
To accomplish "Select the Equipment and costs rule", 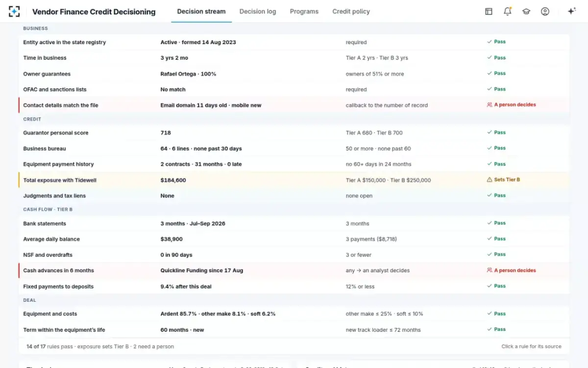I will coord(294,314).
